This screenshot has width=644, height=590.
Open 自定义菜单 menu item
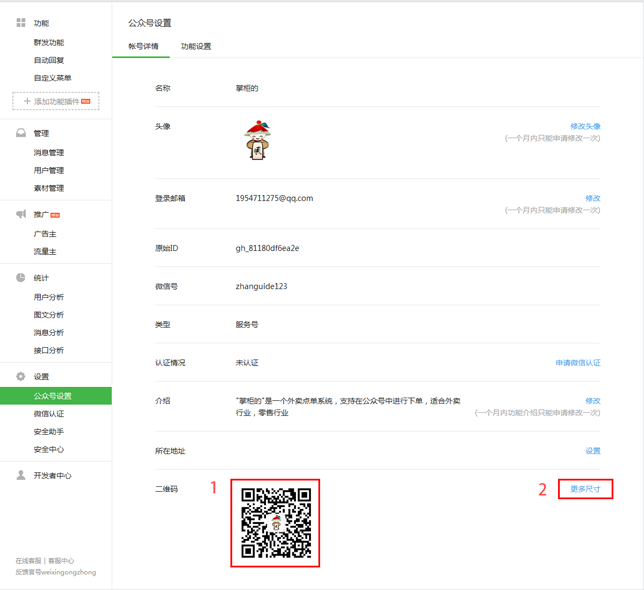(x=52, y=78)
